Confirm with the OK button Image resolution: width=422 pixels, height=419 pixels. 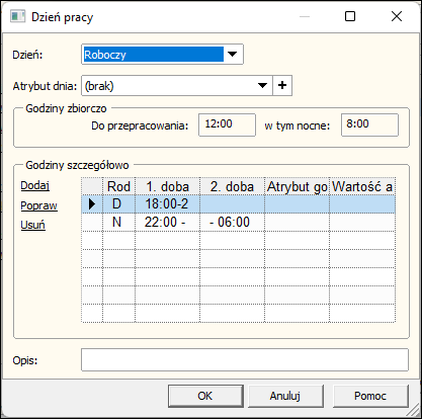(206, 396)
